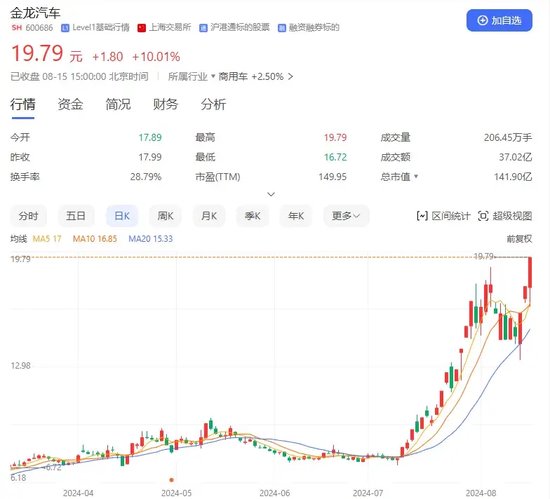Switch to the 行情 tab
Viewport: 550px width, 499px height.
point(23,104)
